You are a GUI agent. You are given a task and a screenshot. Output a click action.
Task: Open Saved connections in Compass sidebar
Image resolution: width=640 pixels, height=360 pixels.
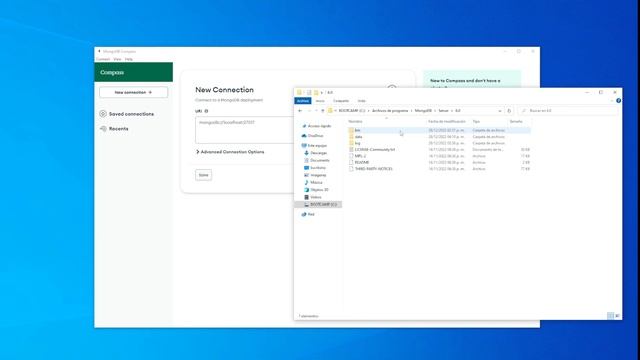(127, 114)
